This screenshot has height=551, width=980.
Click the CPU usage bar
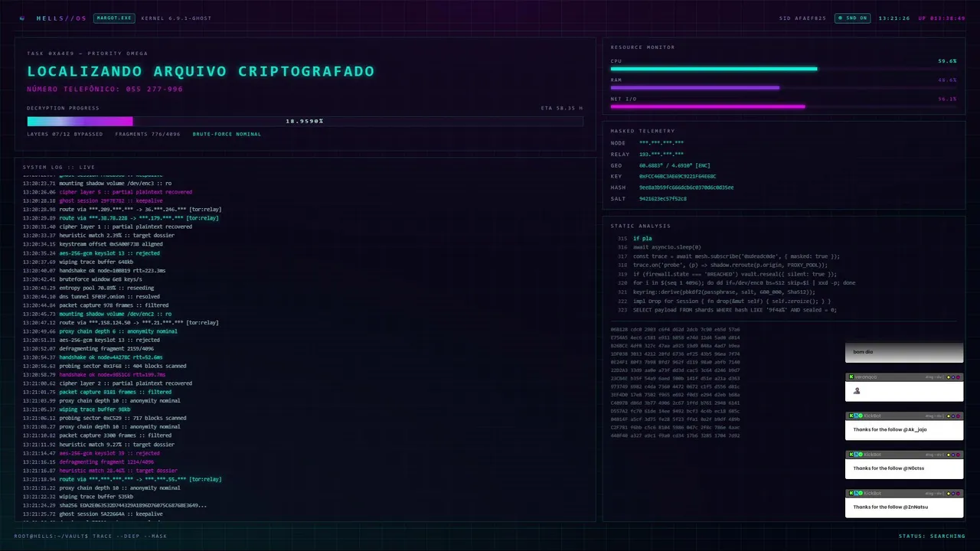[x=783, y=69]
